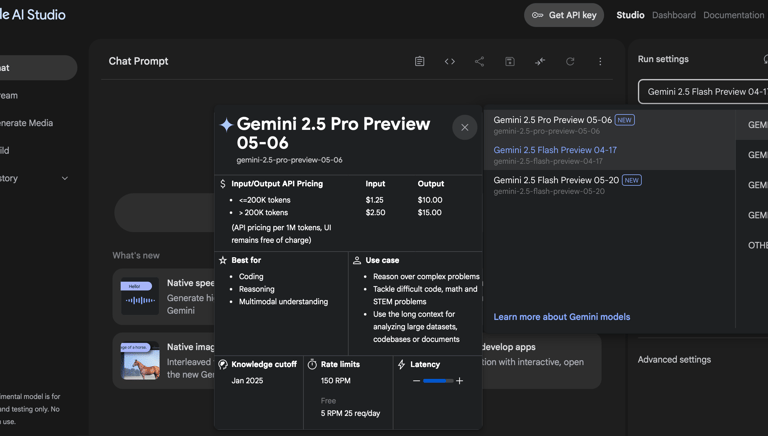Viewport: 768px width, 436px height.
Task: Click the share prompt icon
Action: [x=480, y=62]
